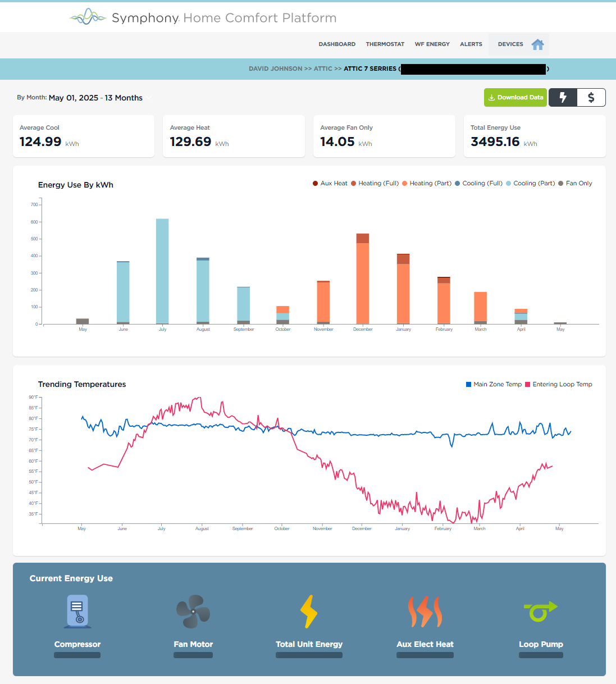Click the Total Unit Energy lightning icon
The height and width of the screenshot is (684, 616).
click(x=309, y=612)
